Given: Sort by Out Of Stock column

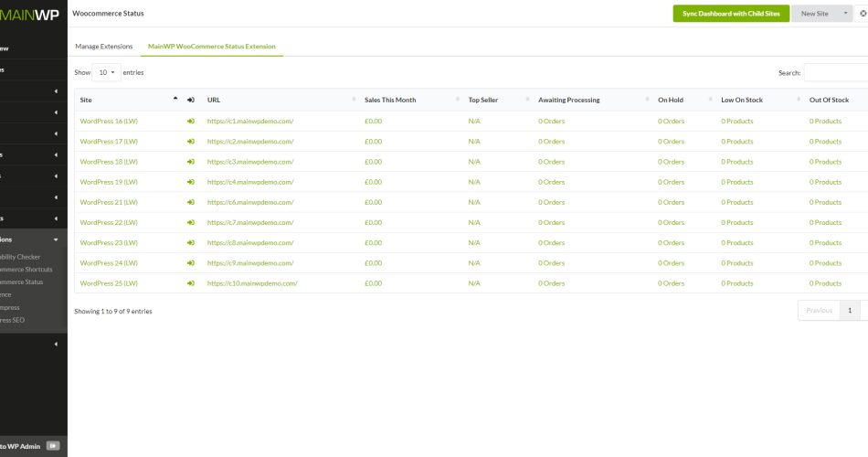Looking at the screenshot, I should [829, 100].
